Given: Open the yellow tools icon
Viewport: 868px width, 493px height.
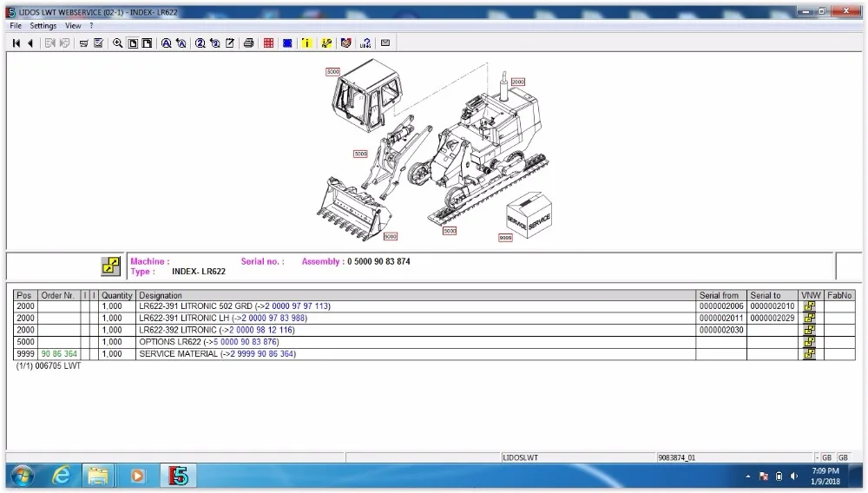Looking at the screenshot, I should point(326,43).
